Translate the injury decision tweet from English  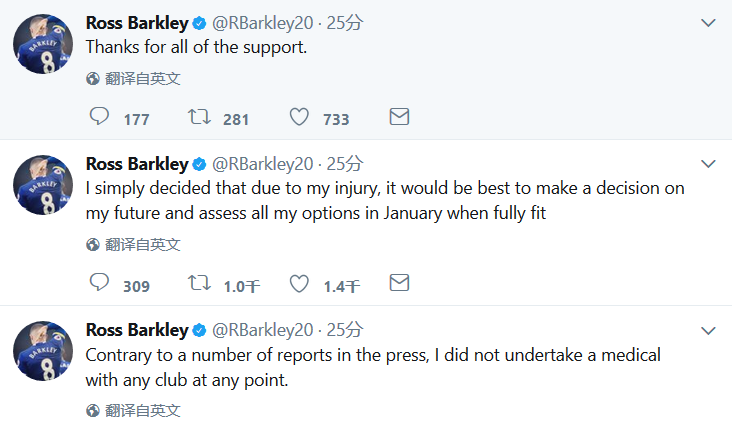(x=142, y=245)
